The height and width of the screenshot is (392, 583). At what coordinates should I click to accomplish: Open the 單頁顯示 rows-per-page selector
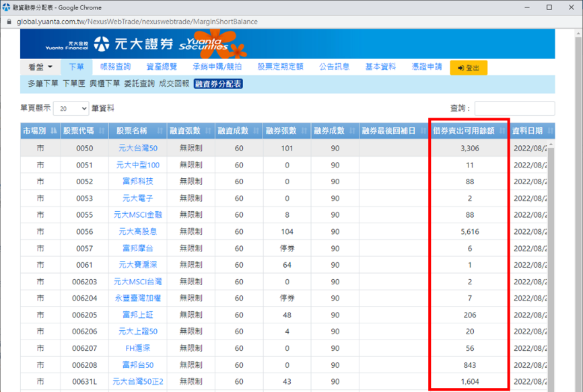point(71,108)
